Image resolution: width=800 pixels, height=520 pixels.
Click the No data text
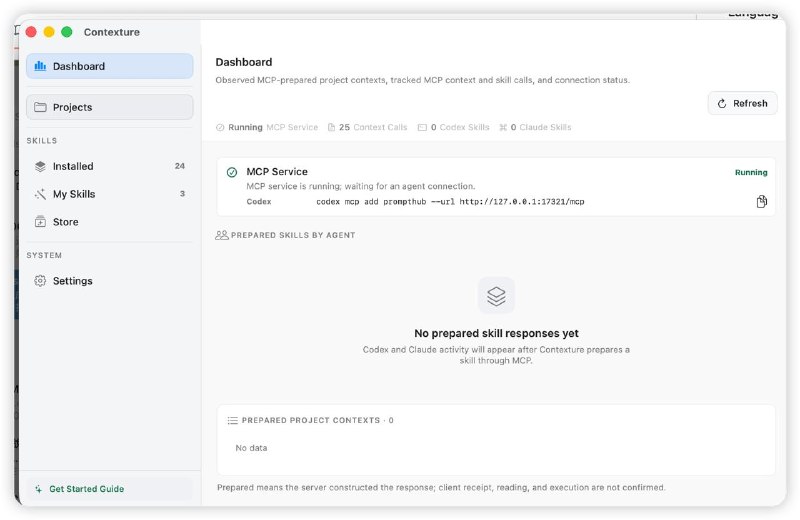[251, 448]
